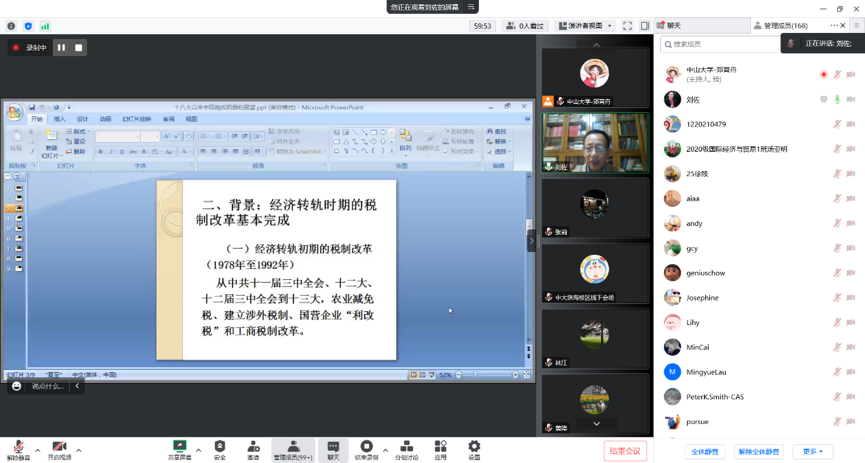Toggle the microphone for member MinCai
This screenshot has width=865, height=463.
(x=837, y=347)
